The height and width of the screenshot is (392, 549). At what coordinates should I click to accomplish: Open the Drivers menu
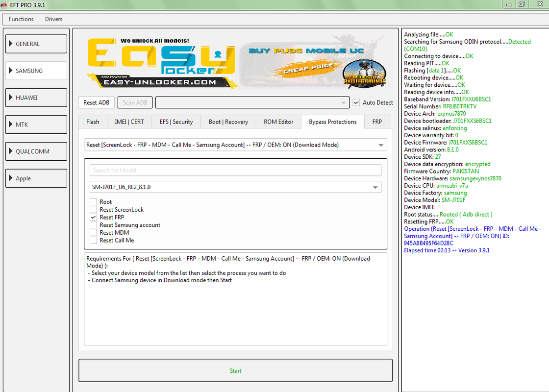(x=53, y=19)
